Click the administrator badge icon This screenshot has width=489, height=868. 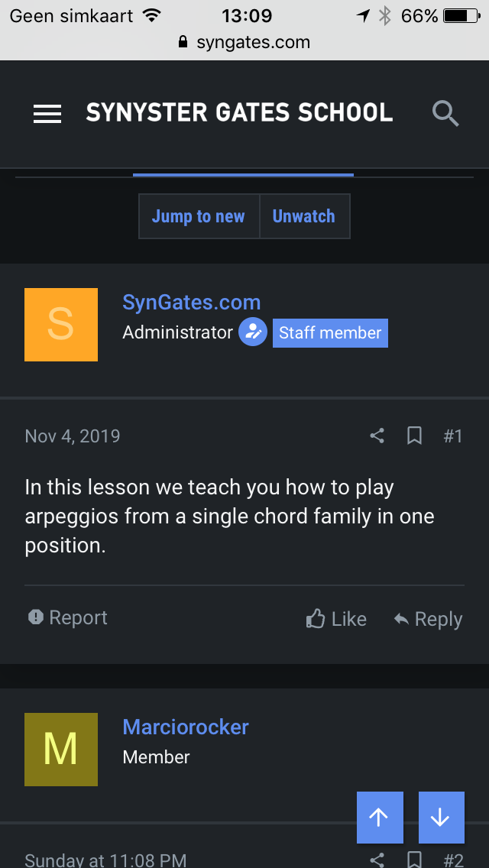(252, 332)
